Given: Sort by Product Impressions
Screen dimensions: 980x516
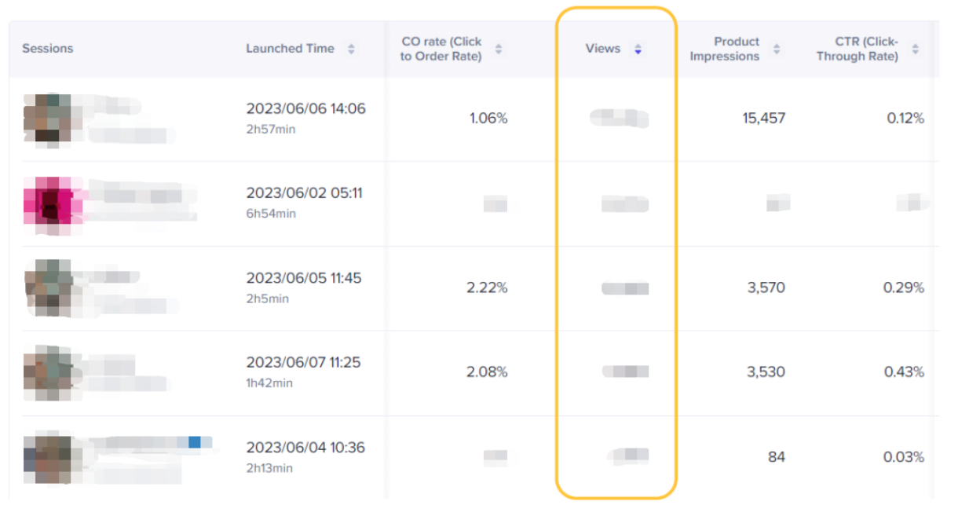Looking at the screenshot, I should click(x=777, y=49).
